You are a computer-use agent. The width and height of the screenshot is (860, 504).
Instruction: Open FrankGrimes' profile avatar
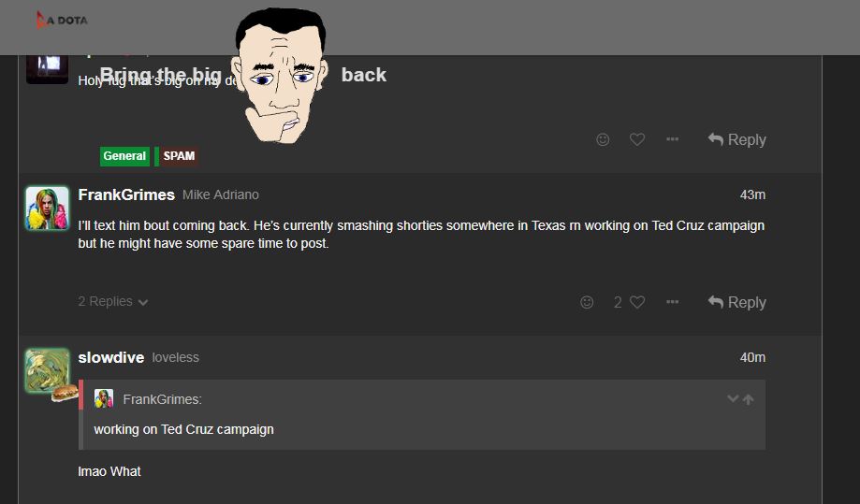pos(47,209)
